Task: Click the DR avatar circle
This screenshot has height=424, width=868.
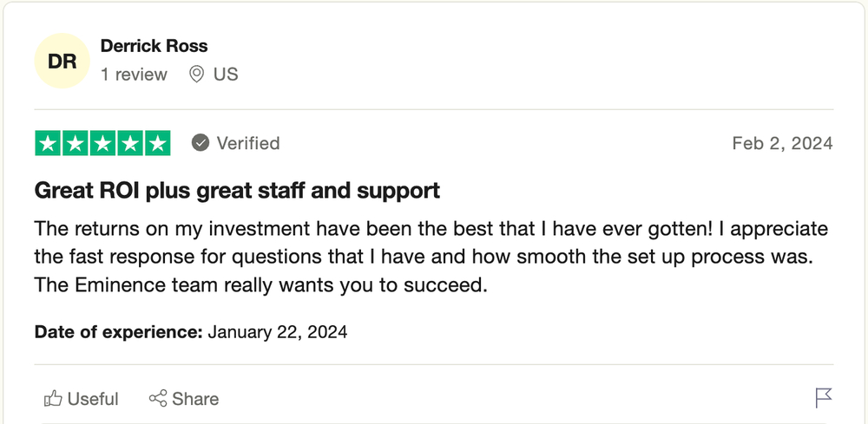Action: coord(62,61)
